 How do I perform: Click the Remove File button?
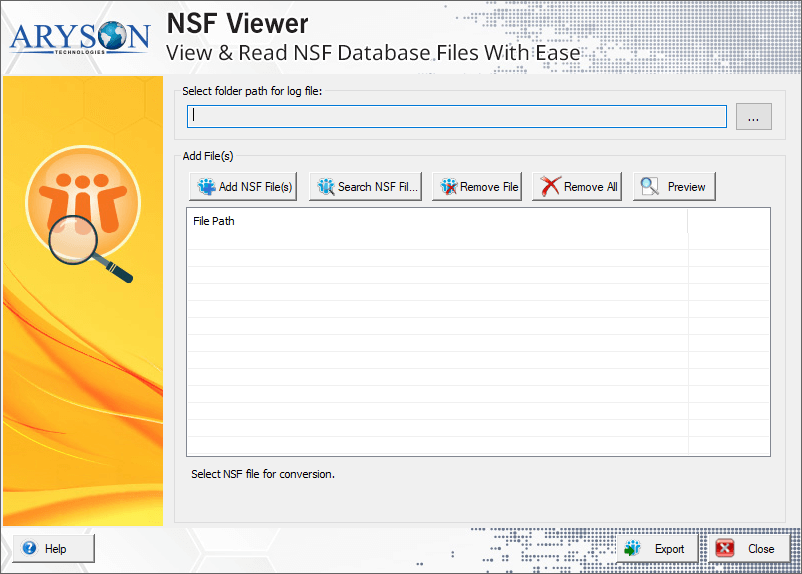(x=477, y=187)
